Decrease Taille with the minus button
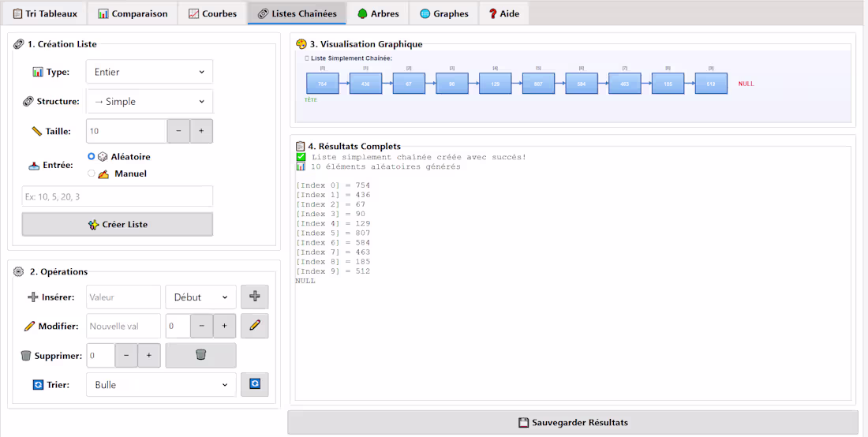868x437 pixels. (179, 131)
